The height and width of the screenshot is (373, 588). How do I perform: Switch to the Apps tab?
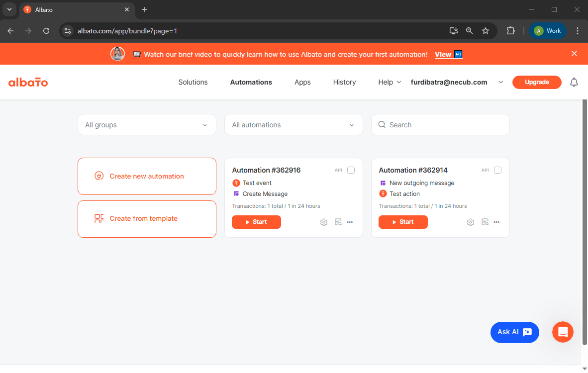point(302,82)
